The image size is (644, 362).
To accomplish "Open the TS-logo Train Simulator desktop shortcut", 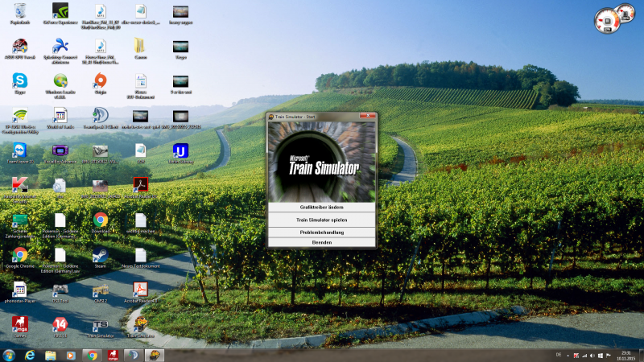I will [100, 327].
